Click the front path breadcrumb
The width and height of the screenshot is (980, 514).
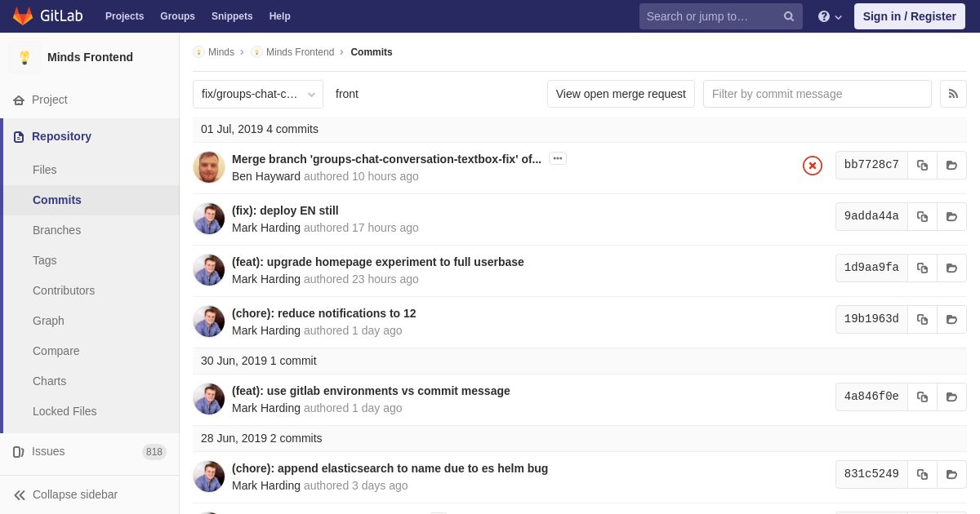347,94
